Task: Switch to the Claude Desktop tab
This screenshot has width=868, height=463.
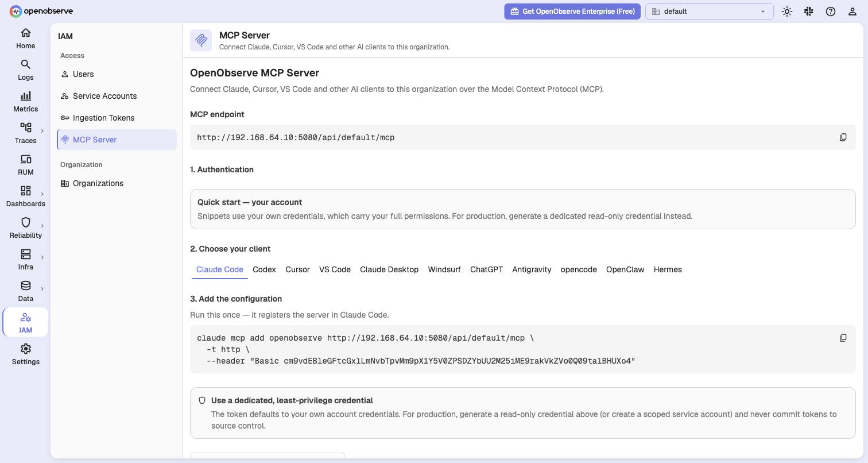Action: coord(389,269)
